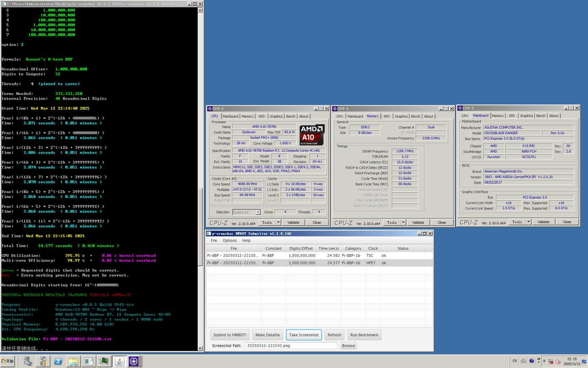This screenshot has height=368, width=588.
Task: Click the clock showing 22:15
Action: [x=572, y=359]
